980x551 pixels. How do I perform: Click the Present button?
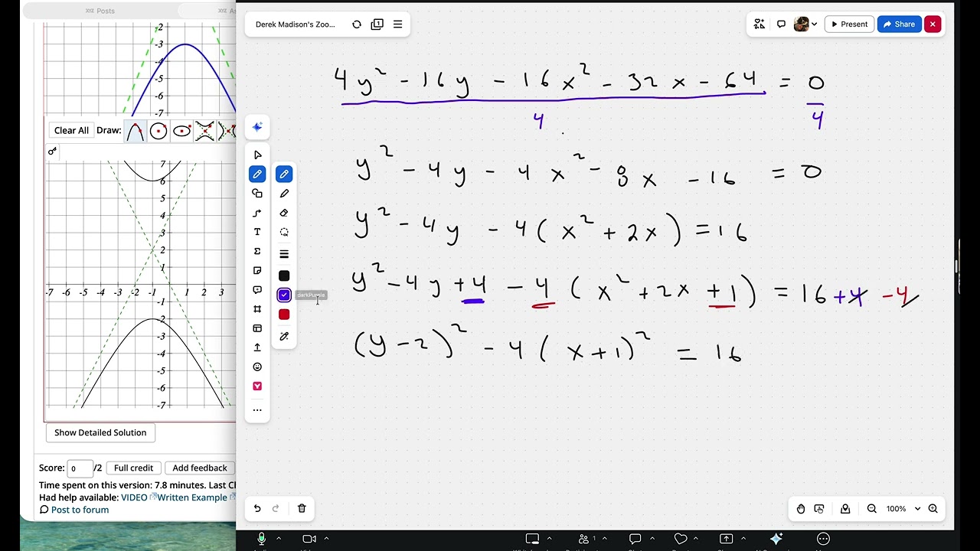tap(849, 24)
